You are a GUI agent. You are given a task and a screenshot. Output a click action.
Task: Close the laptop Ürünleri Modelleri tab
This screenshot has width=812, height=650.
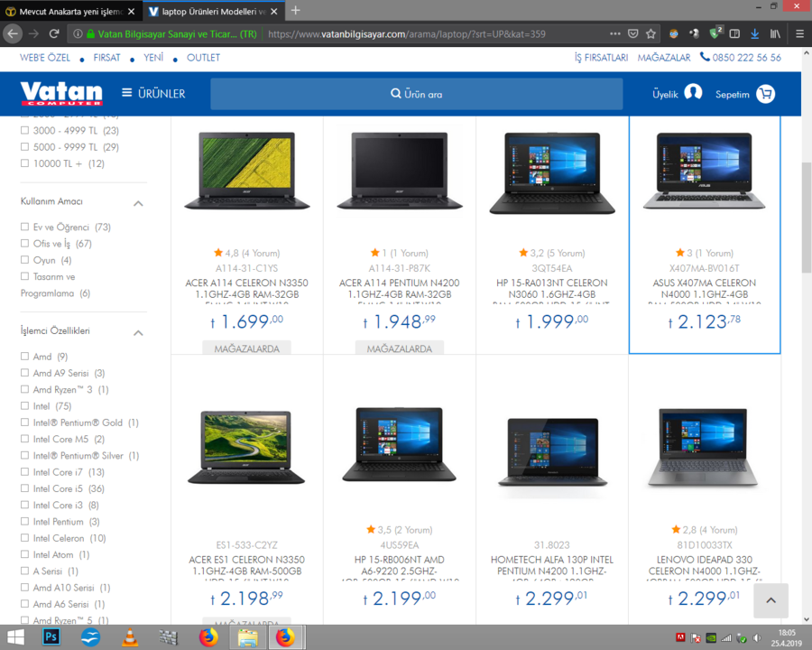click(x=274, y=11)
